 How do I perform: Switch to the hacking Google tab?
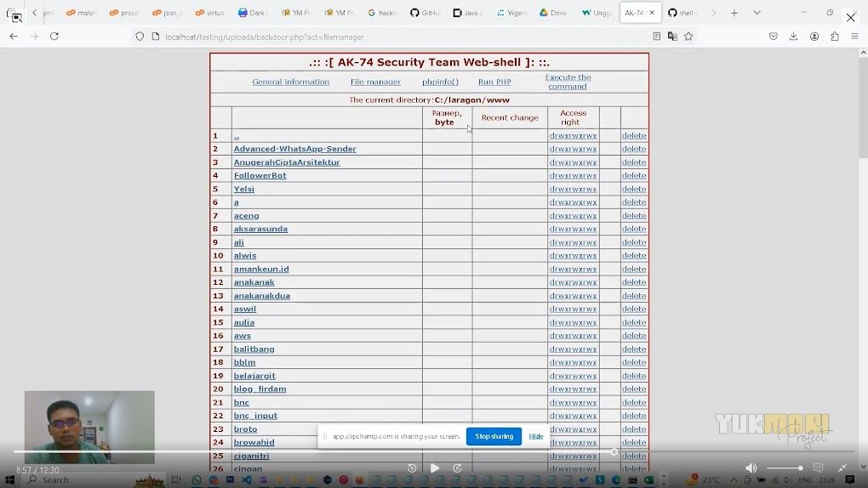pos(383,13)
